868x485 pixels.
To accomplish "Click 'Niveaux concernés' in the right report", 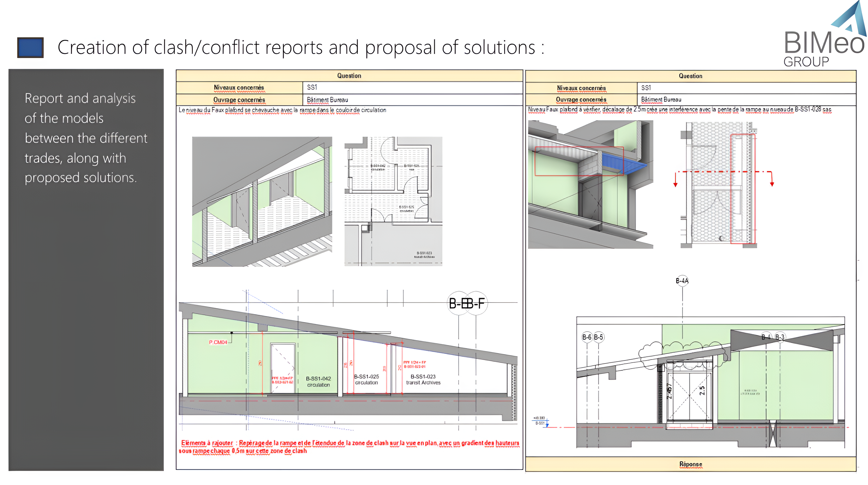I will 581,88.
